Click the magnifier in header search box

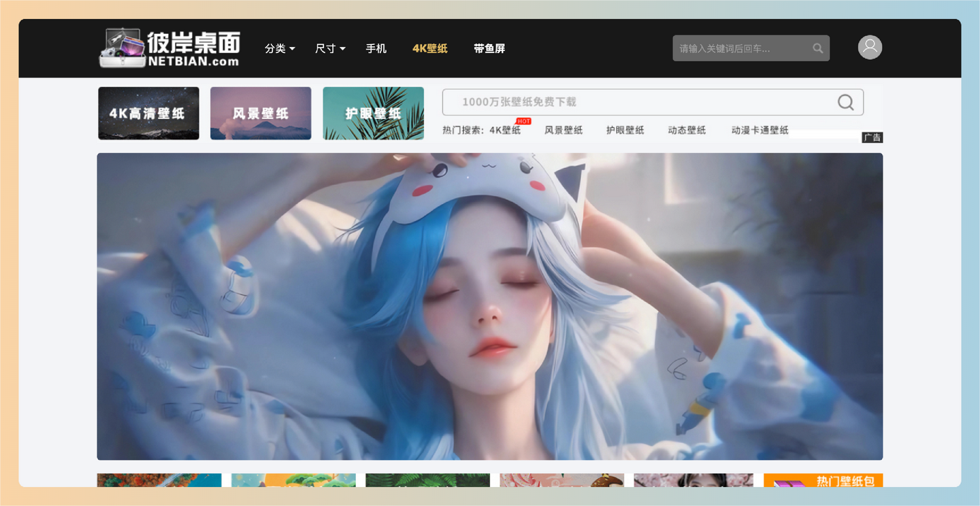click(818, 48)
